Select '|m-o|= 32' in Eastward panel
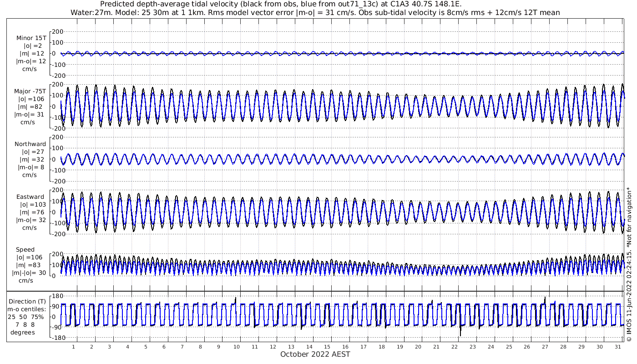 [x=30, y=220]
